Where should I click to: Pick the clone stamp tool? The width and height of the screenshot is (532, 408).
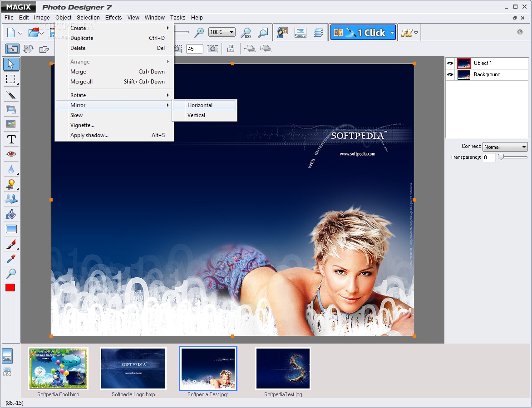(x=11, y=199)
